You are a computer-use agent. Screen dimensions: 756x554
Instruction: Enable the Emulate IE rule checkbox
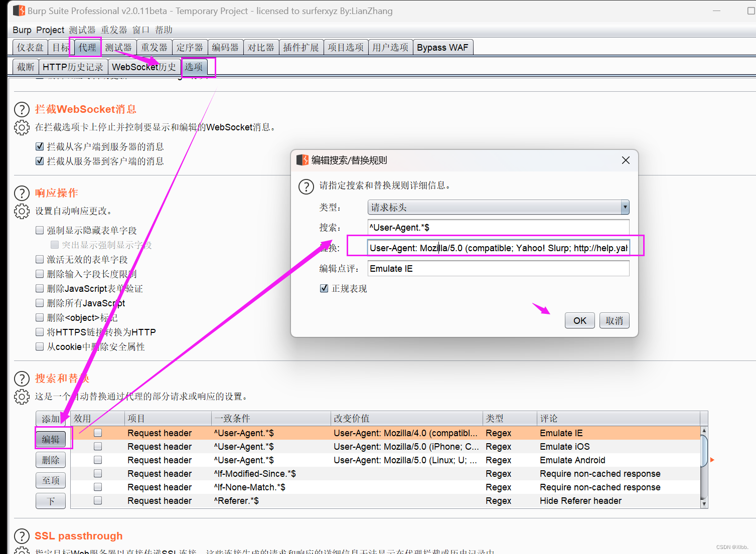[x=98, y=433]
